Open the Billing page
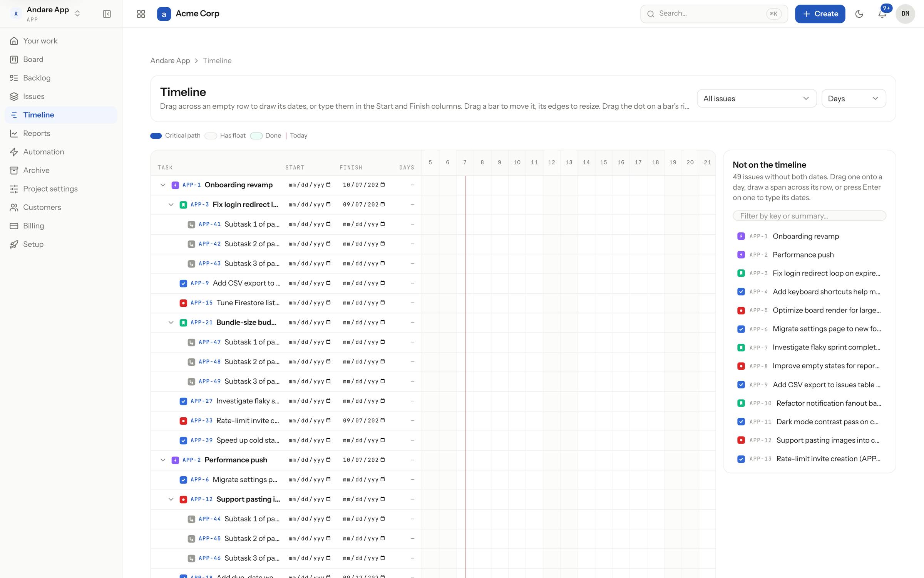The image size is (924, 578). 61,226
